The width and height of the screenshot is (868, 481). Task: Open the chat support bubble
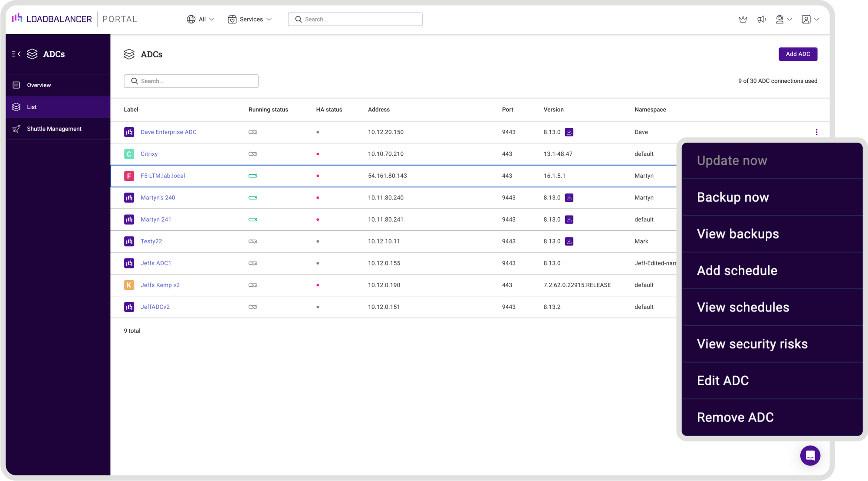click(810, 455)
